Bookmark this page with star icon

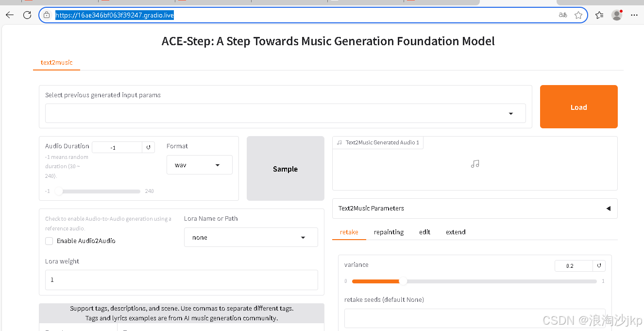point(578,15)
